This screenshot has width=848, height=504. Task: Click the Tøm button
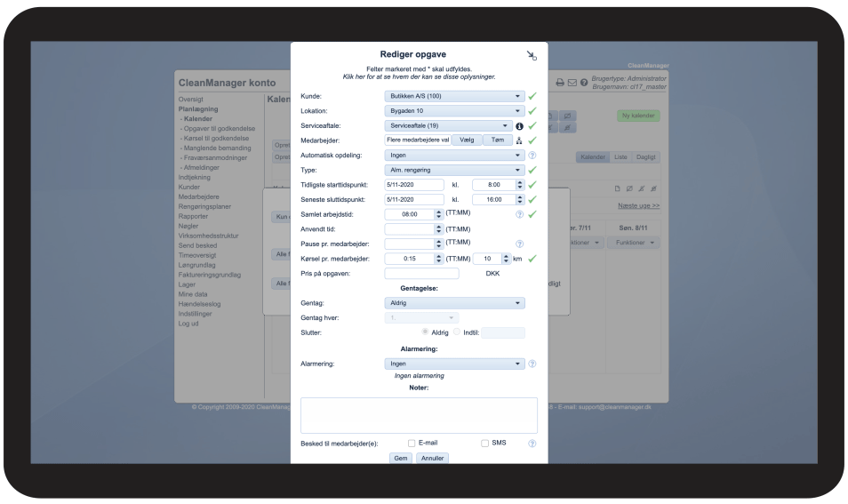(498, 140)
